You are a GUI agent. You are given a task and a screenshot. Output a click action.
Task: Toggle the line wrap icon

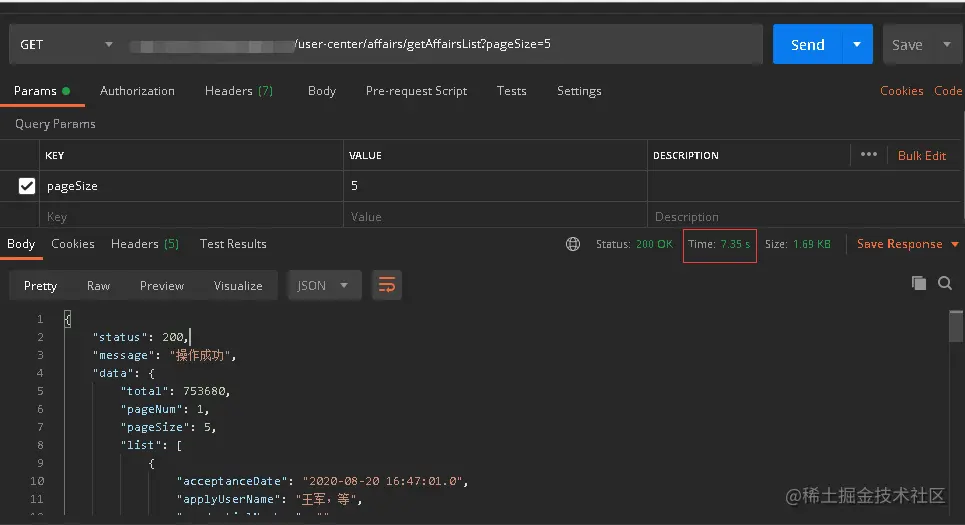(x=386, y=286)
